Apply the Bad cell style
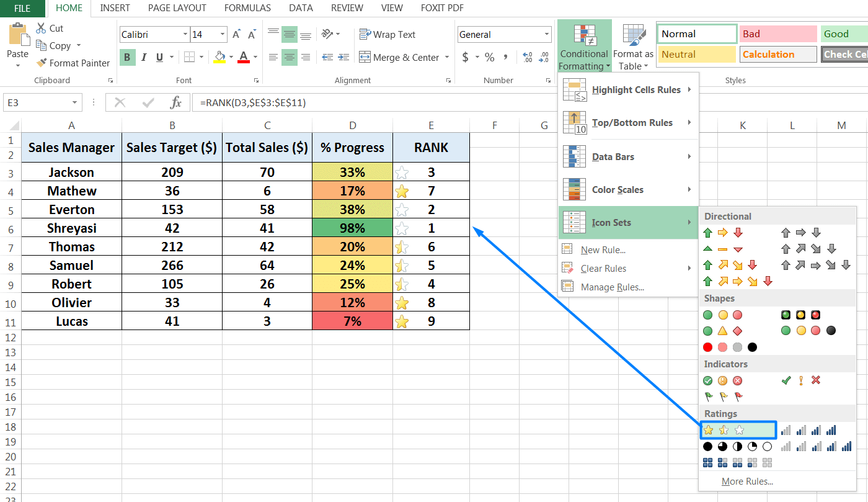868x502 pixels. pyautogui.click(x=777, y=34)
